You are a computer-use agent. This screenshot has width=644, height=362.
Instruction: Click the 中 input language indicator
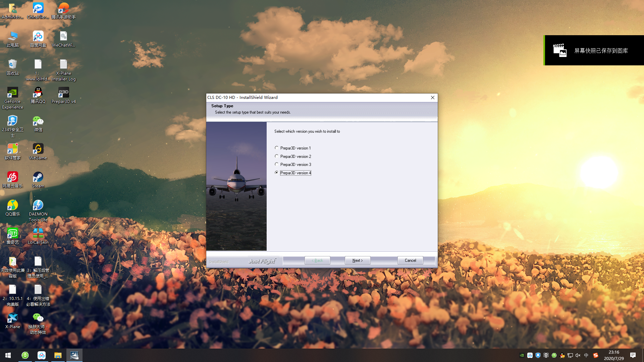click(x=586, y=355)
